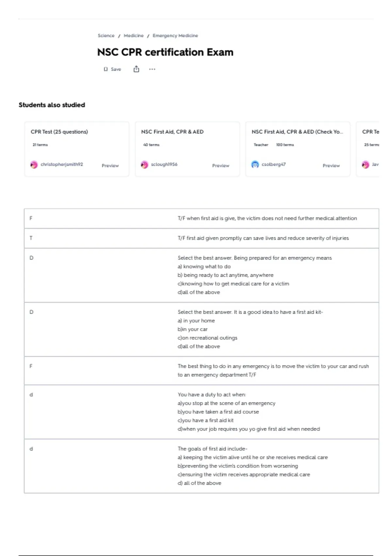Image resolution: width=392 pixels, height=556 pixels.
Task: Preview the set by csolberg47
Action: [331, 166]
